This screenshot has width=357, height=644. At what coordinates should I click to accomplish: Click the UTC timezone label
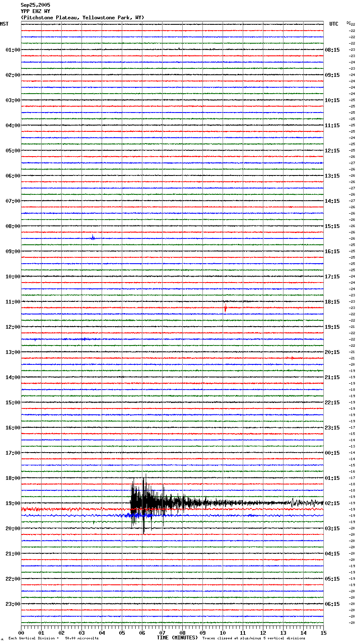334,24
